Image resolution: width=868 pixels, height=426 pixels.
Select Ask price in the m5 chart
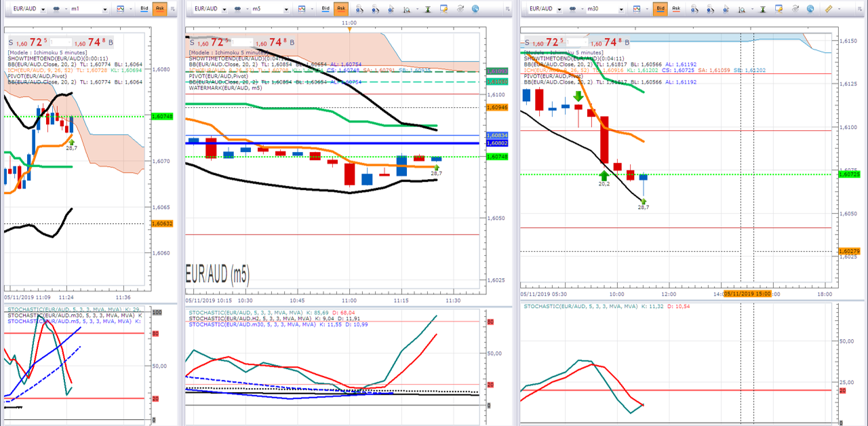(x=341, y=9)
